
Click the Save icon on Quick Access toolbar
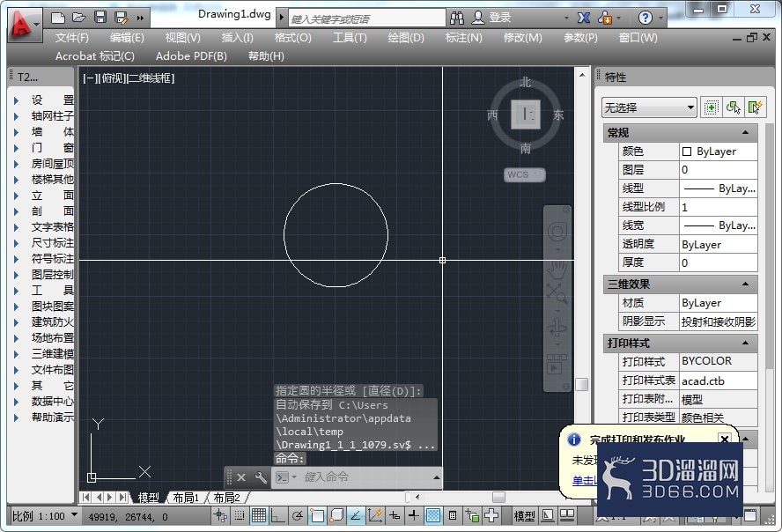tap(99, 17)
